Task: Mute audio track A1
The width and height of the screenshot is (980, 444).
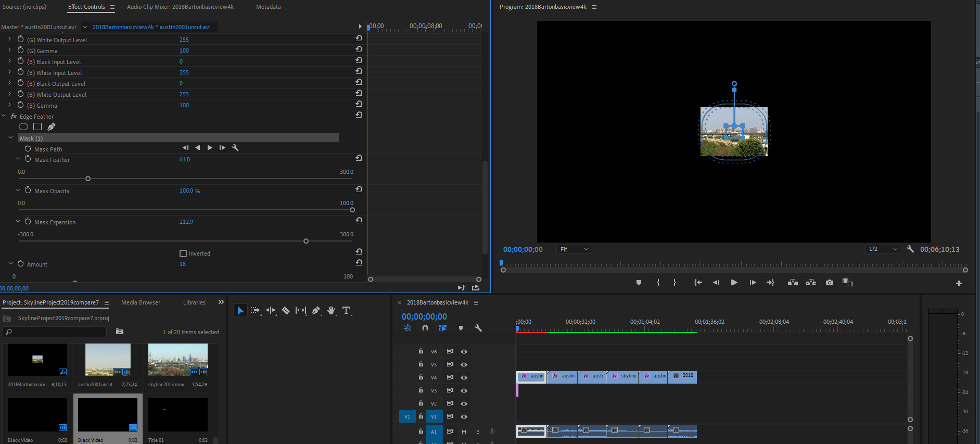Action: 464,432
